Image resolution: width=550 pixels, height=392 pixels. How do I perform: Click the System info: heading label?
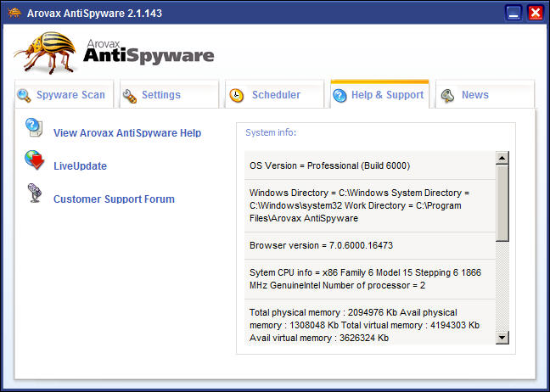[271, 132]
